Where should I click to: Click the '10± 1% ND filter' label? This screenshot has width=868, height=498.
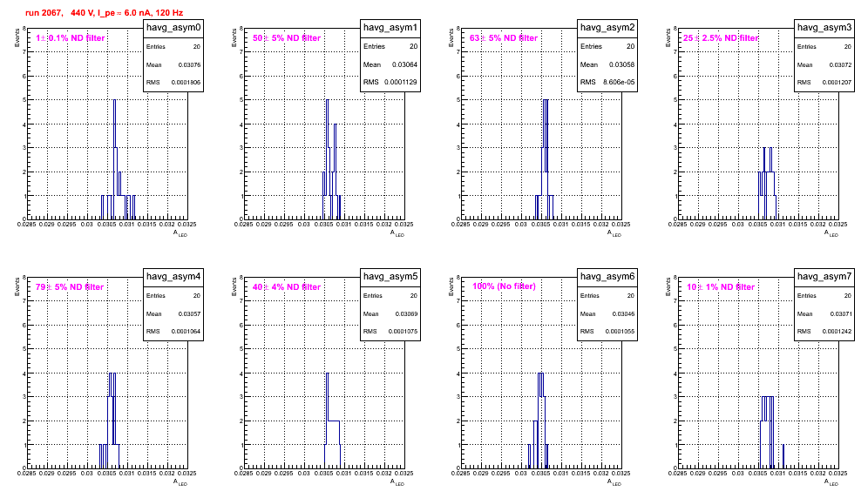click(721, 287)
